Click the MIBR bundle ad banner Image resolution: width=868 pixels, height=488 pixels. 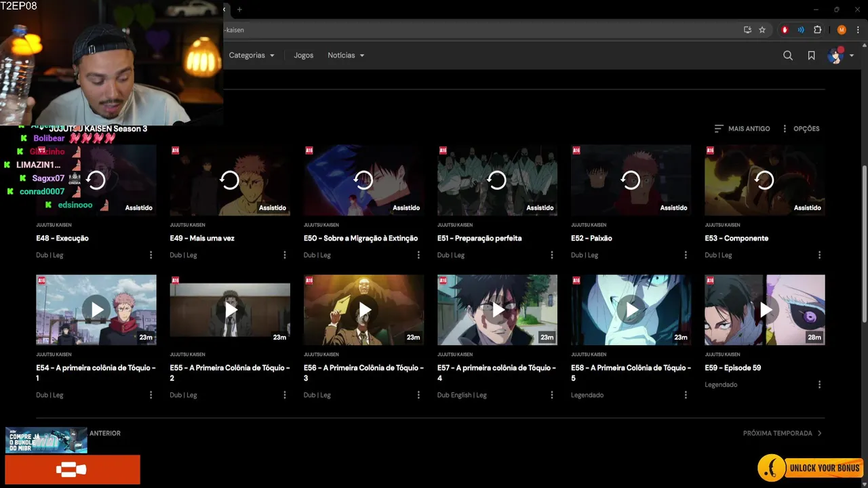tap(46, 440)
